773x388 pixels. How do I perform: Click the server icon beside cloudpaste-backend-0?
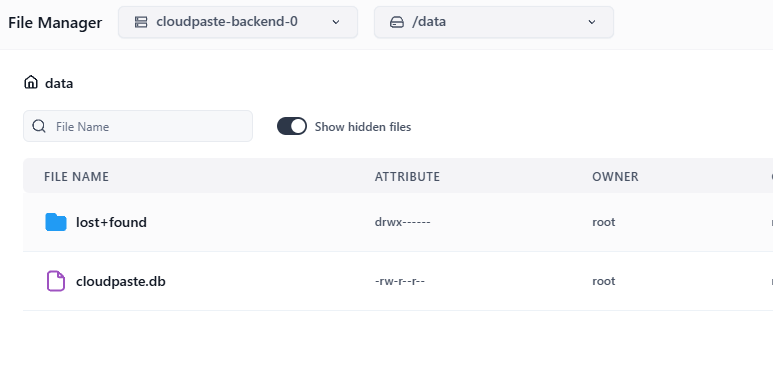coord(141,22)
